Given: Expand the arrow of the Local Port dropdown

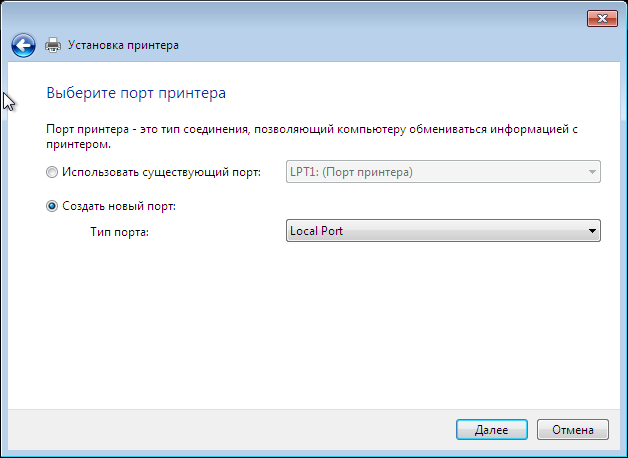Looking at the screenshot, I should (x=592, y=232).
